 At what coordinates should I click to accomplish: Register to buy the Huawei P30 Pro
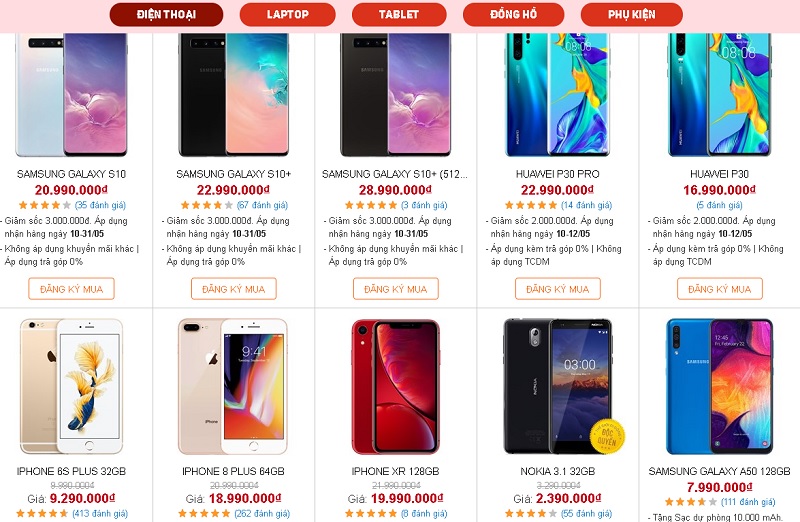[x=558, y=289]
